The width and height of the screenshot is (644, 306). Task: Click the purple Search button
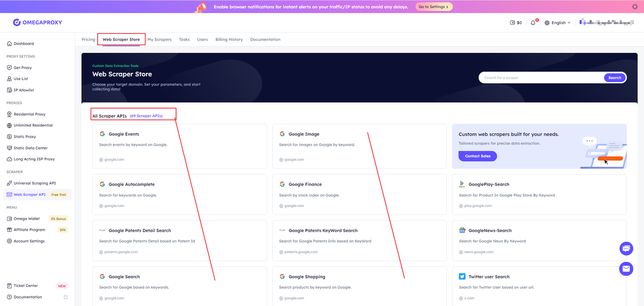click(615, 78)
